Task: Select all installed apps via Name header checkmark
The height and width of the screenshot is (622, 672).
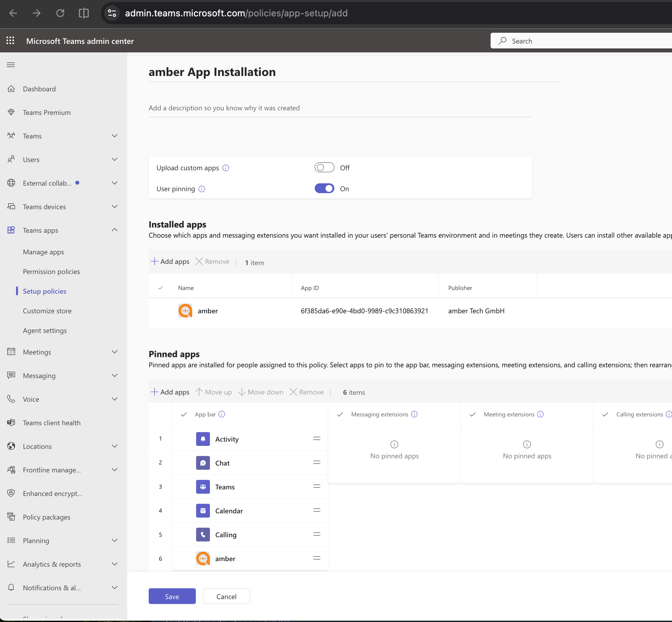Action: pyautogui.click(x=160, y=288)
